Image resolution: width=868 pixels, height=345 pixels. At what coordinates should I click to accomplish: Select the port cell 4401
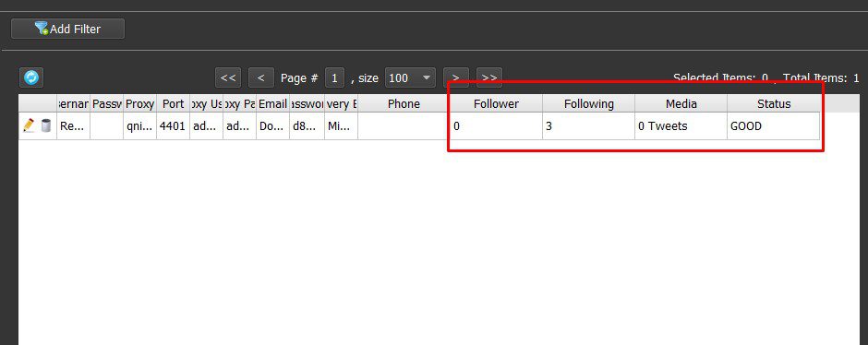point(174,126)
